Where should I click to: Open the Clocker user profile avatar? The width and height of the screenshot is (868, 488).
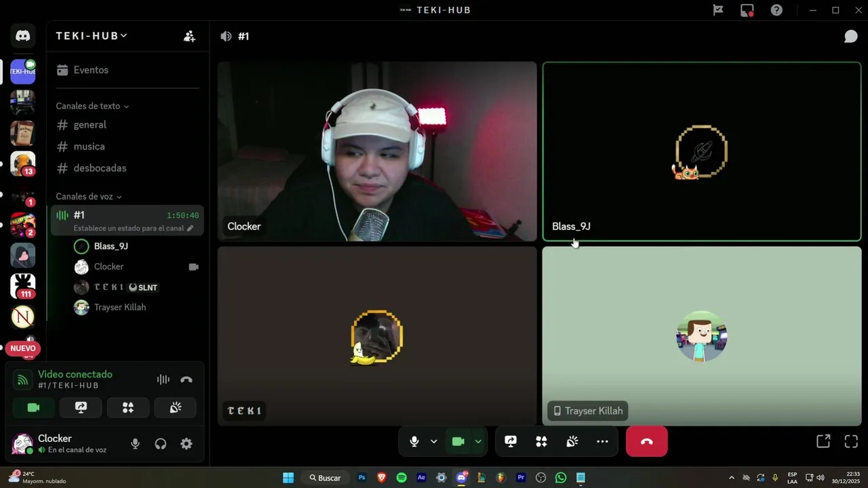click(x=22, y=444)
